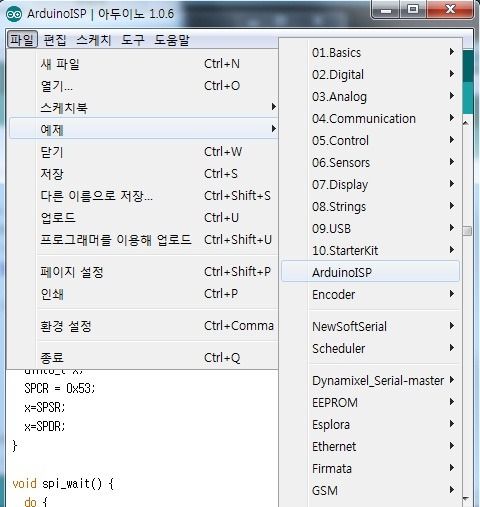Expand NewSoftSerial library examples
The height and width of the screenshot is (507, 480).
pos(370,326)
